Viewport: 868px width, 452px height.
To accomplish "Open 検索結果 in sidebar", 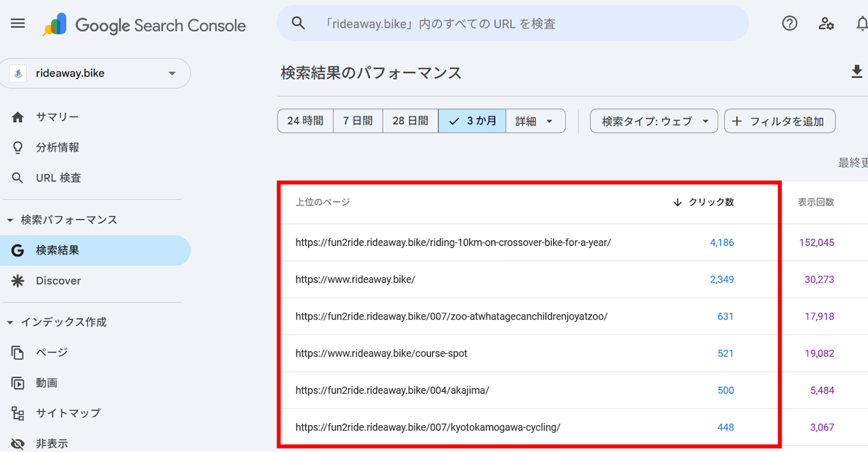I will click(x=95, y=250).
